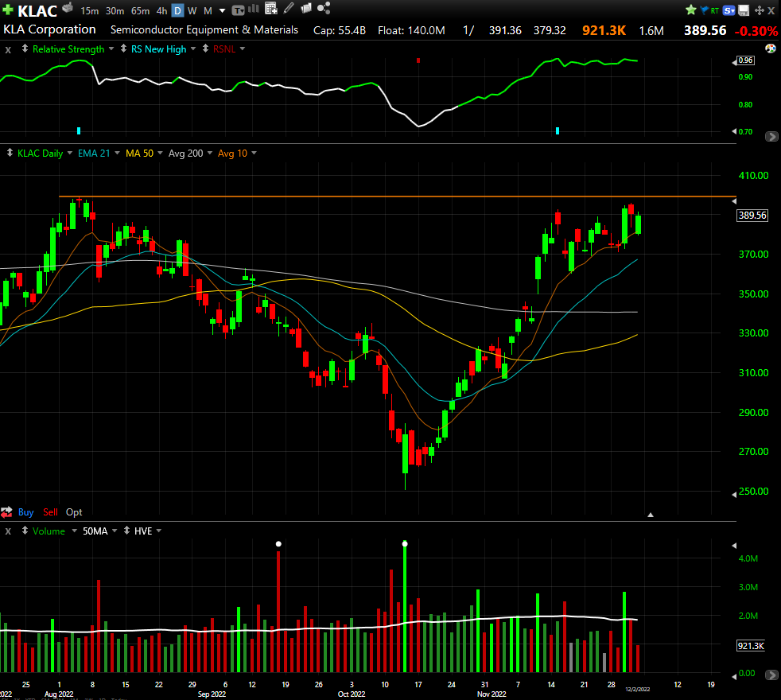Select the W weekly timeframe
The image size is (781, 700).
click(x=192, y=10)
